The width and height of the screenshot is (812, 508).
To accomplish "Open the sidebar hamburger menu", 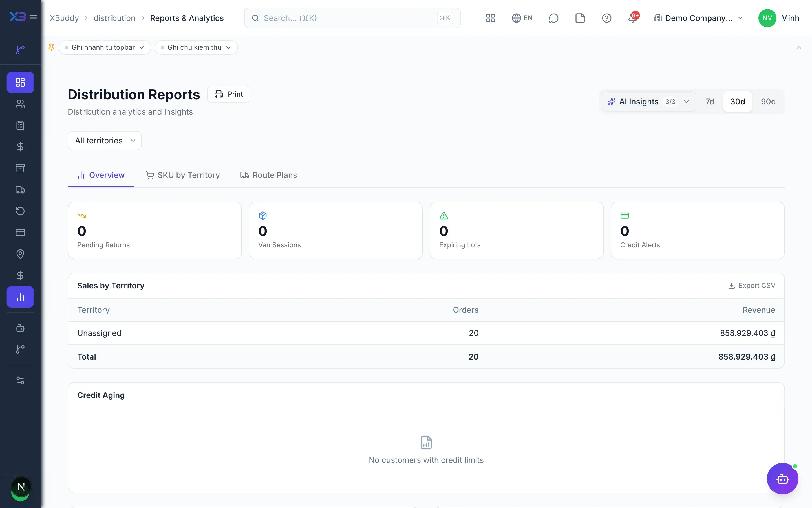I will pos(33,18).
